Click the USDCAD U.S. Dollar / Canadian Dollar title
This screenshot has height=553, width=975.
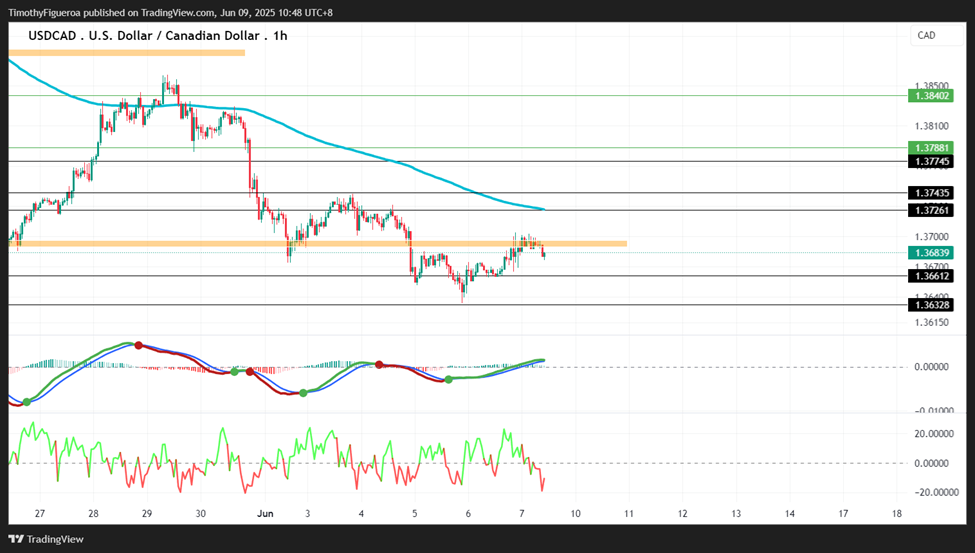point(158,35)
